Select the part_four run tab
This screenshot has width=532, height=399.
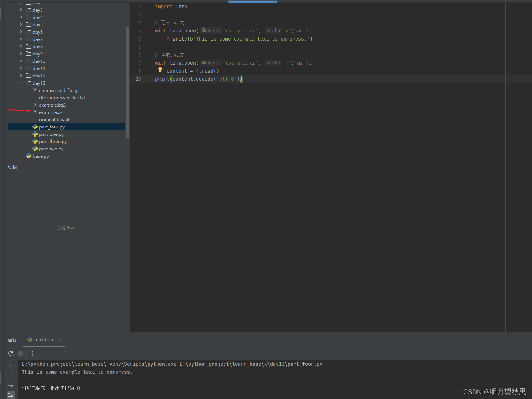(44, 340)
